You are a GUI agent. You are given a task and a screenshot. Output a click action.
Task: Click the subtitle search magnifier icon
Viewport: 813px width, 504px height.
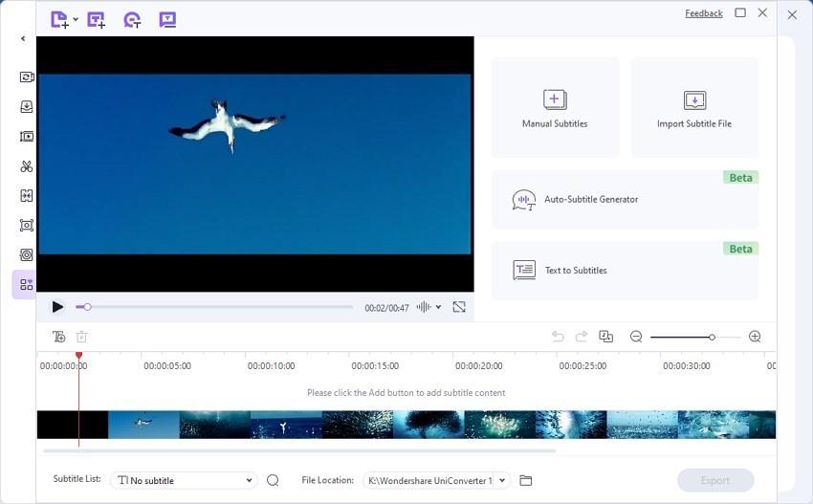[273, 480]
